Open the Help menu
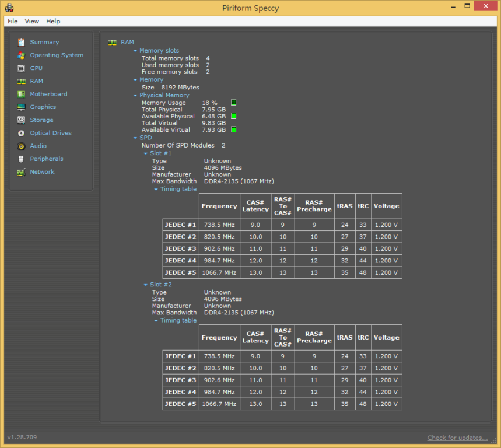Image resolution: width=501 pixels, height=448 pixels. coord(53,21)
